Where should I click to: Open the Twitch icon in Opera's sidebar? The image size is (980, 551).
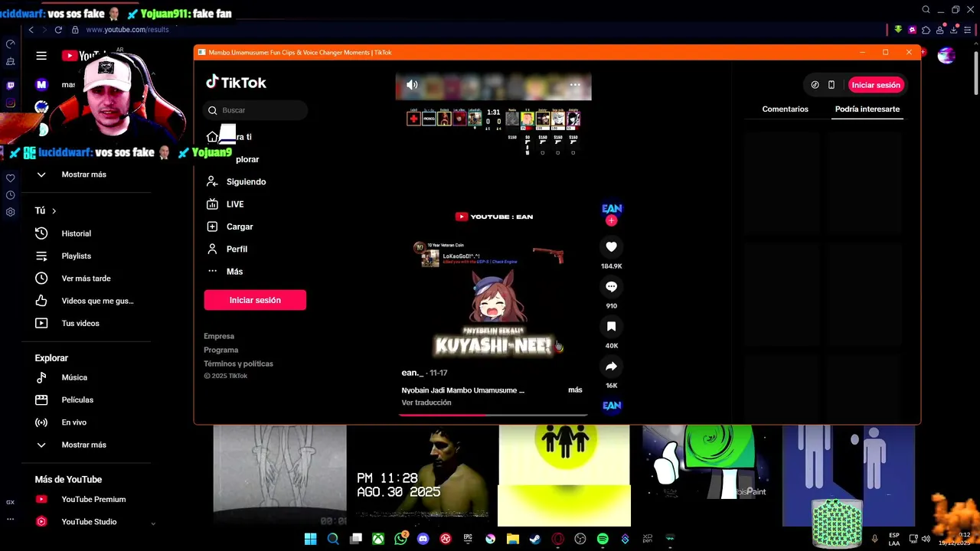click(x=10, y=85)
